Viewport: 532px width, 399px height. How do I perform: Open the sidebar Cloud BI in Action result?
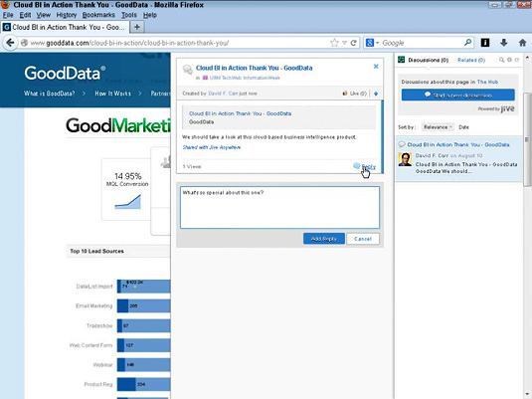[x=458, y=144]
